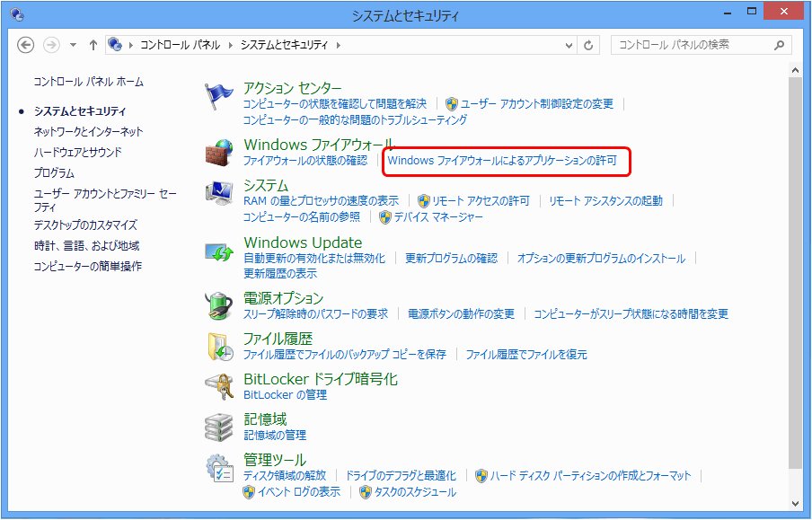Select 時計、言語、および地域 in sidebar

[86, 245]
